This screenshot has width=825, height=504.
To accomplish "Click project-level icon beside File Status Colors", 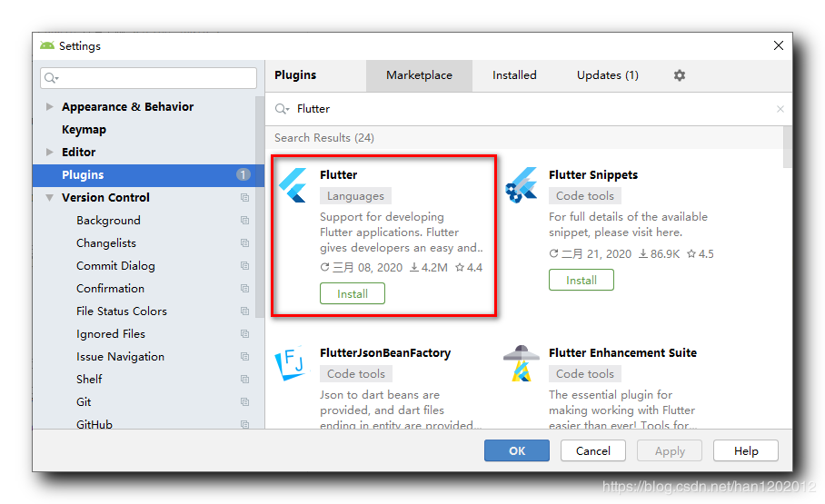I will coord(244,311).
